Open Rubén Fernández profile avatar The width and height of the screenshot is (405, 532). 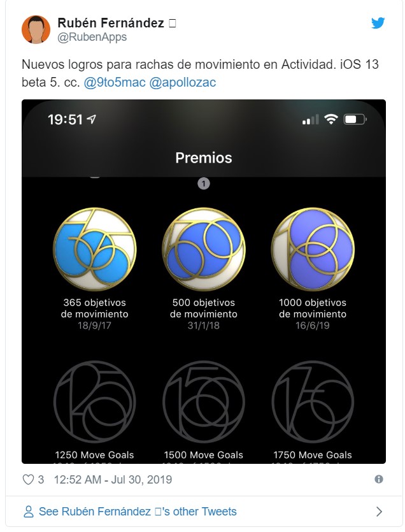[x=36, y=29]
